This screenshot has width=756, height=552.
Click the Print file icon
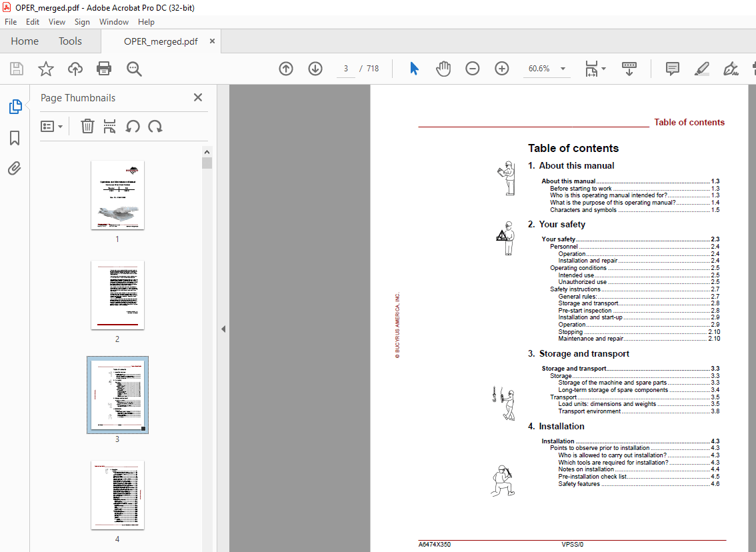[104, 69]
